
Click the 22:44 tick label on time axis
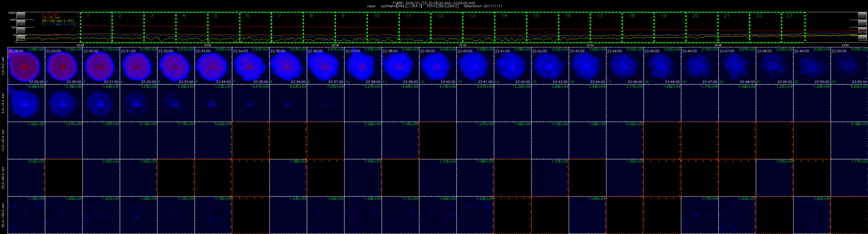pos(590,45)
